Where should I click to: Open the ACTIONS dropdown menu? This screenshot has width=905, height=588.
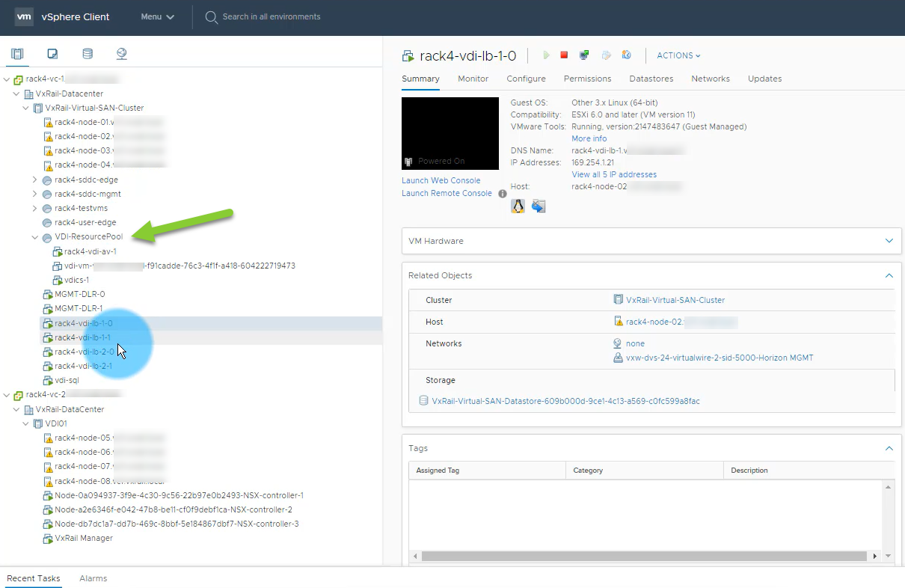[678, 55]
